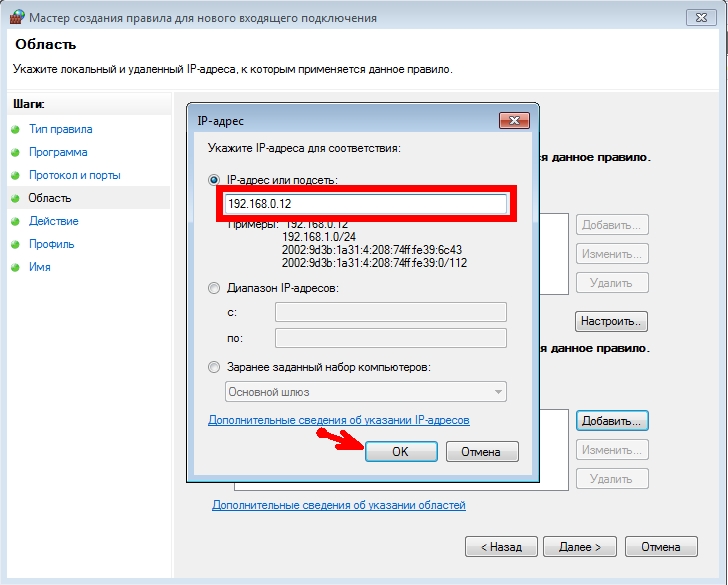Click the Настроить button
The width and height of the screenshot is (728, 585).
click(x=611, y=321)
